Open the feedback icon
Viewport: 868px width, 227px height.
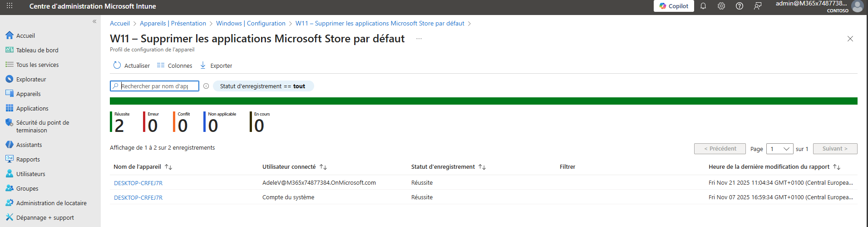pyautogui.click(x=758, y=6)
